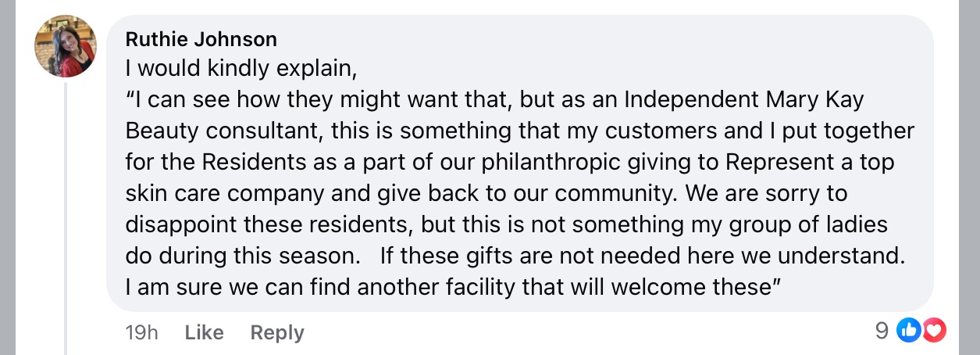Click the line "I would kindly explain,"
The width and height of the screenshot is (980, 355).
coord(241,69)
